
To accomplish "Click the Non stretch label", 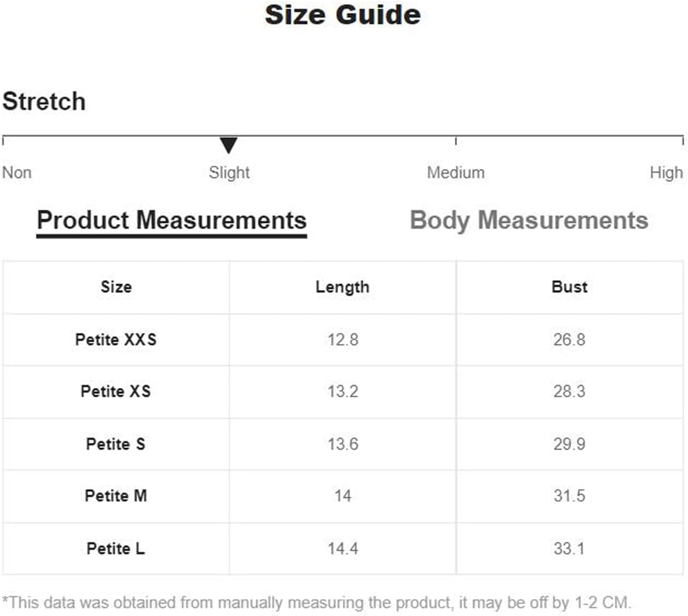I will coord(17,172).
